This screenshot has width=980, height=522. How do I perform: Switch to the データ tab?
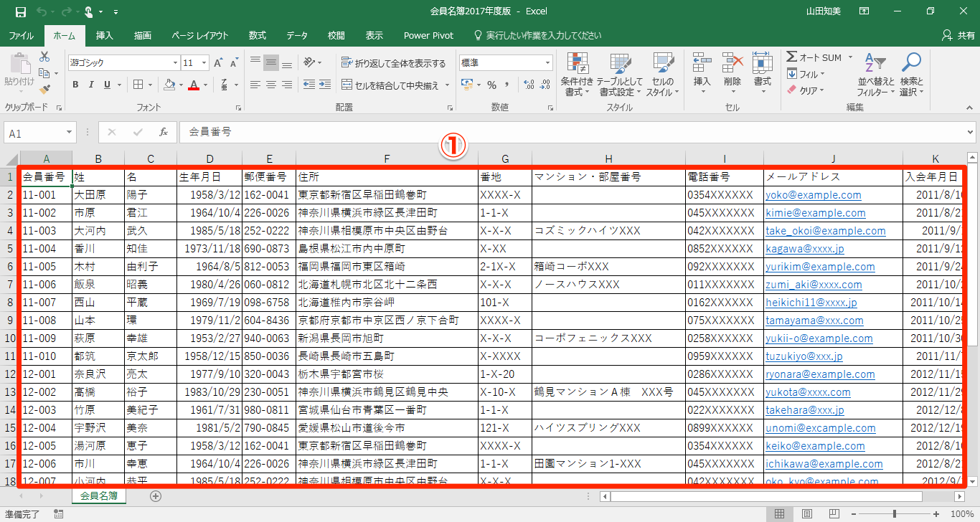[297, 35]
